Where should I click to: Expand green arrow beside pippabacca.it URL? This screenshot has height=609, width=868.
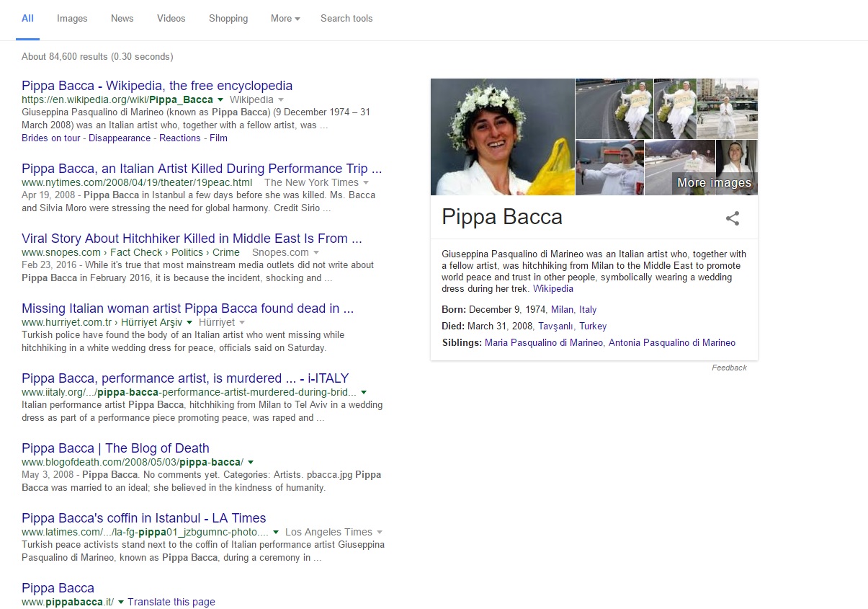coord(121,603)
